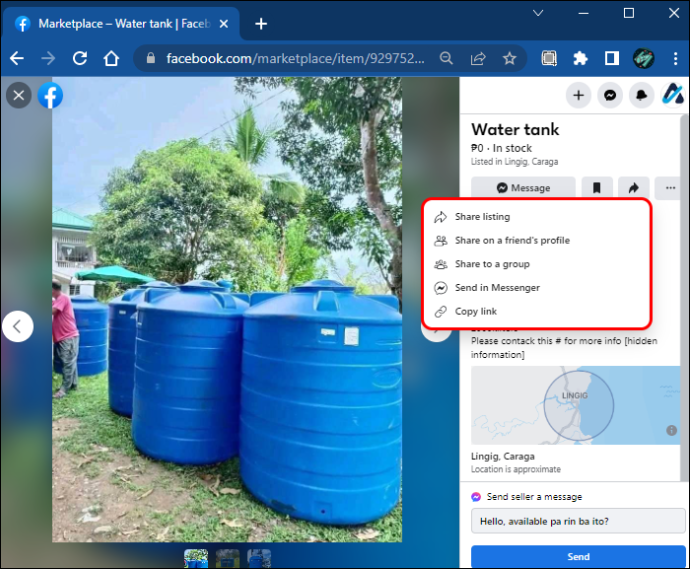Image resolution: width=690 pixels, height=569 pixels.
Task: Choose Share on a friend's profile
Action: 512,241
